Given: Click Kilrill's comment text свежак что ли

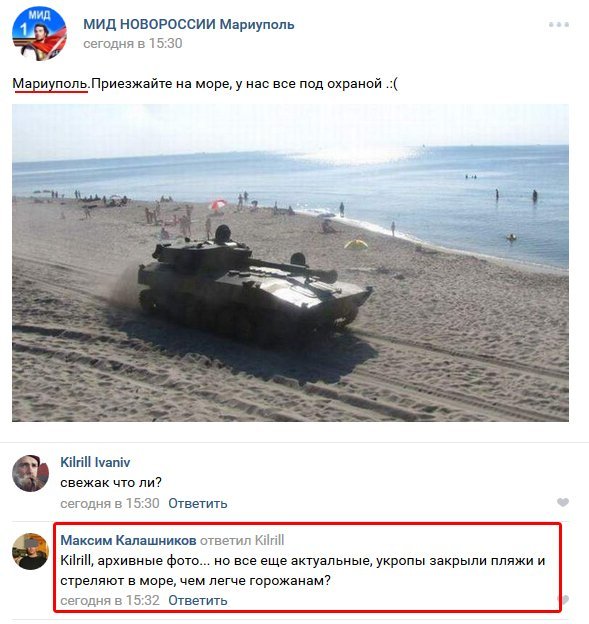Looking at the screenshot, I should tap(111, 483).
